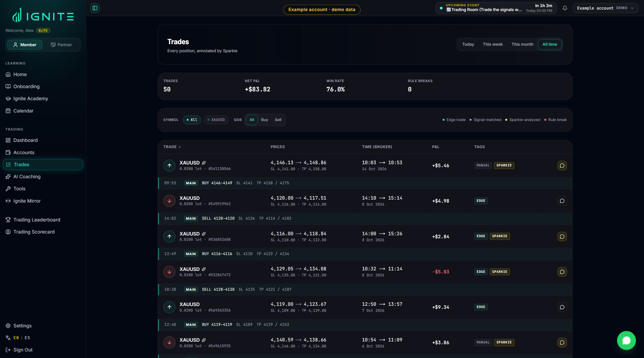Filter side to Sell
Screen dimensions: 644x358
(x=278, y=120)
